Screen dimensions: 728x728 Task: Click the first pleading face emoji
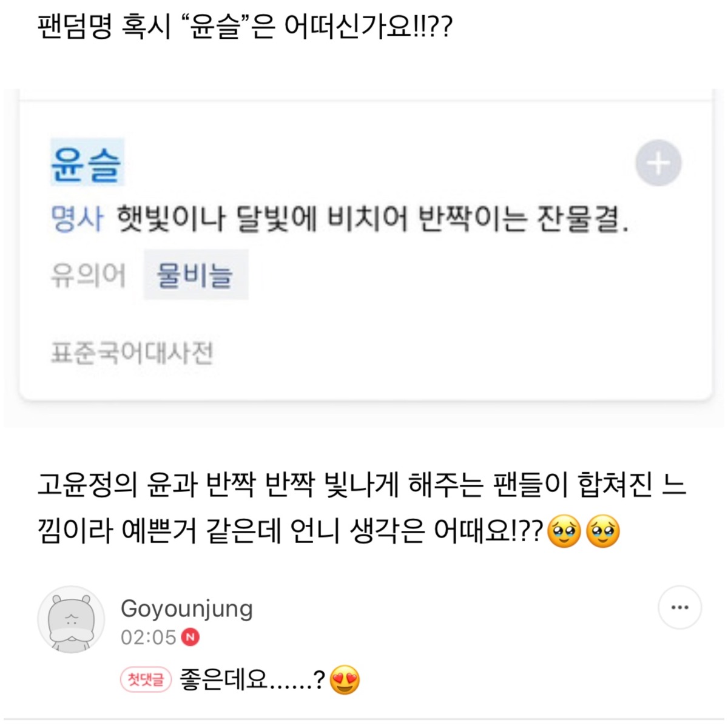[x=564, y=531]
